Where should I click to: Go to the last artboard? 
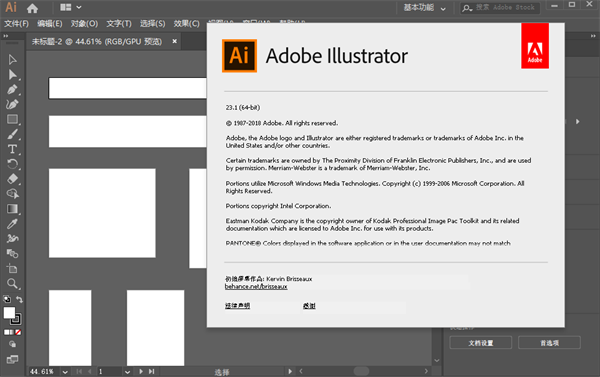[152, 371]
